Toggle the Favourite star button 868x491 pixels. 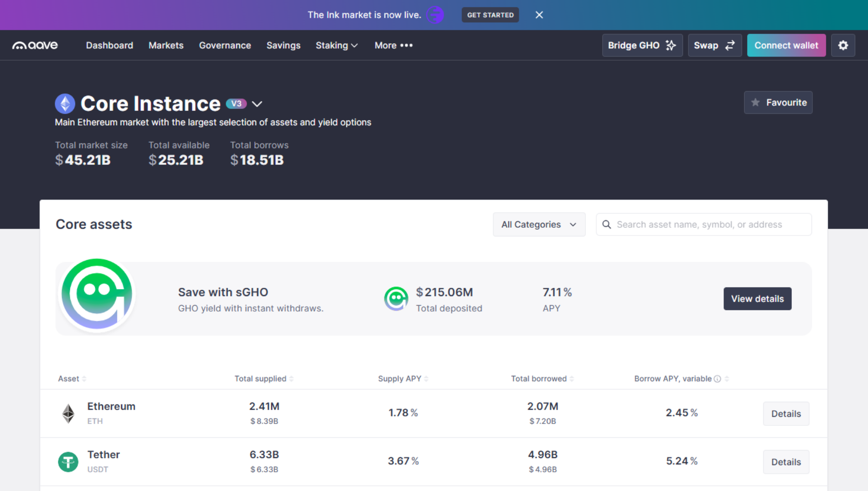778,102
